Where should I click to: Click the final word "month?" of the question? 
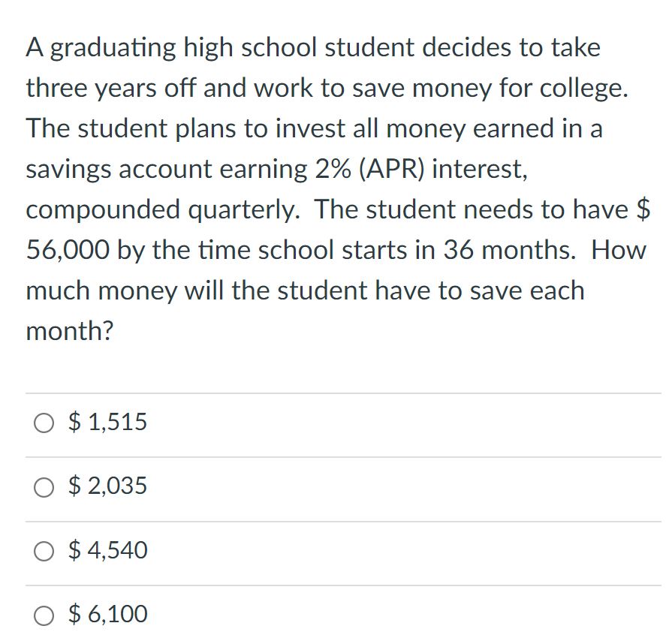pos(69,331)
